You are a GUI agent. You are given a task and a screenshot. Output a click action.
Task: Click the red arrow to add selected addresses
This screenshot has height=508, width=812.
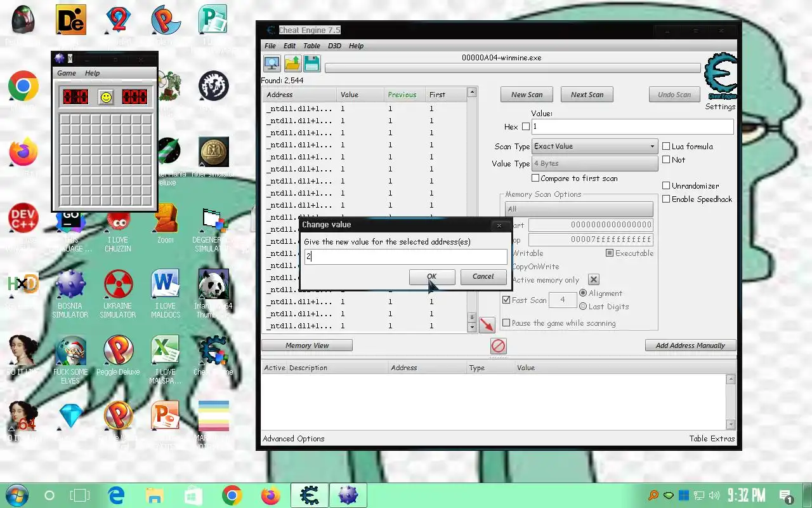487,324
